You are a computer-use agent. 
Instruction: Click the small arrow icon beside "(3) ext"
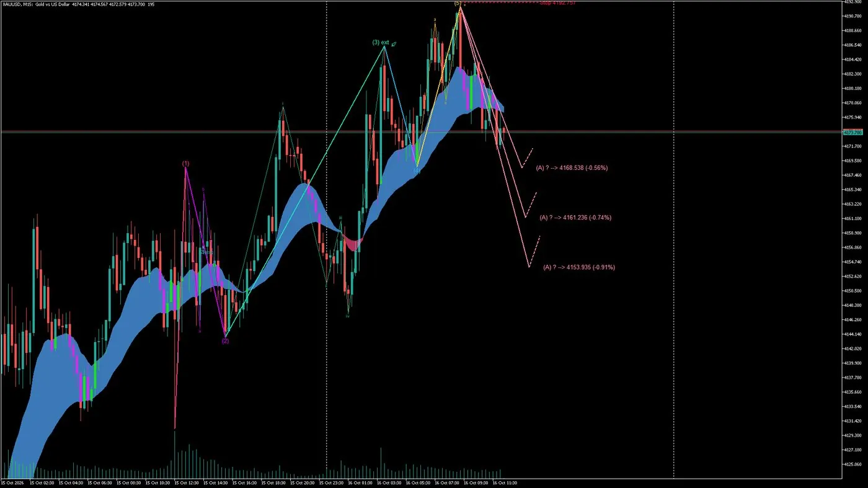point(394,43)
